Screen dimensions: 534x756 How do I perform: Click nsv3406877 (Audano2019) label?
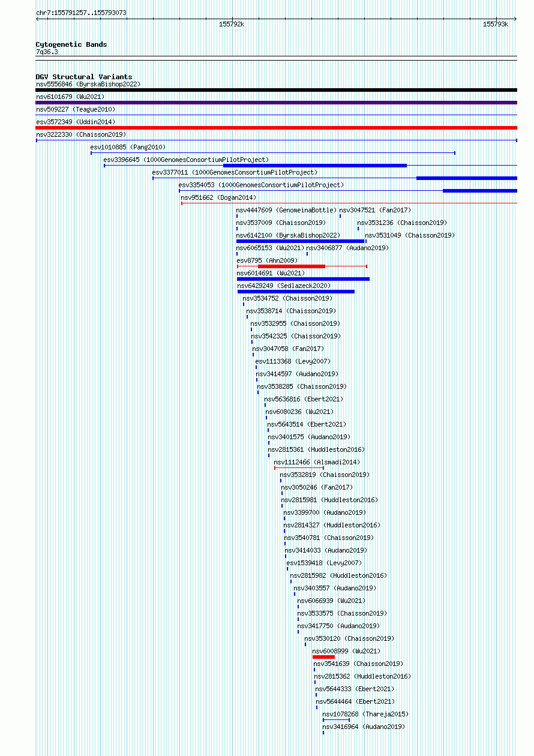[x=347, y=248]
